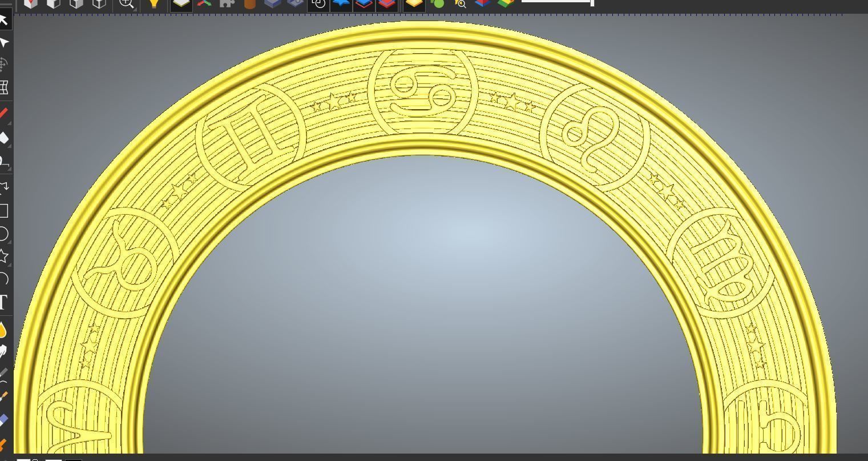The width and height of the screenshot is (868, 461).
Task: Select the Arc drawing tool
Action: click(3, 279)
